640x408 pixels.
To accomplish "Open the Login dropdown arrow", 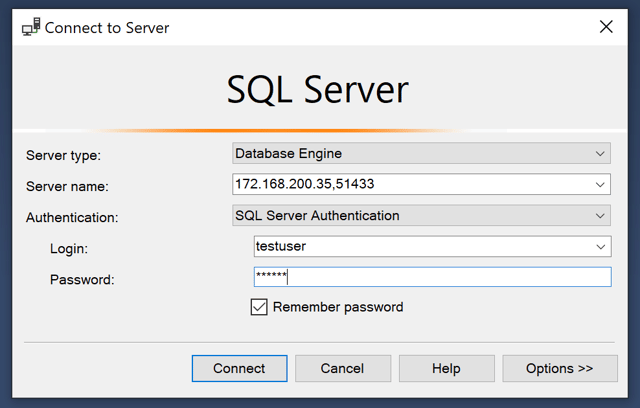I will [600, 246].
